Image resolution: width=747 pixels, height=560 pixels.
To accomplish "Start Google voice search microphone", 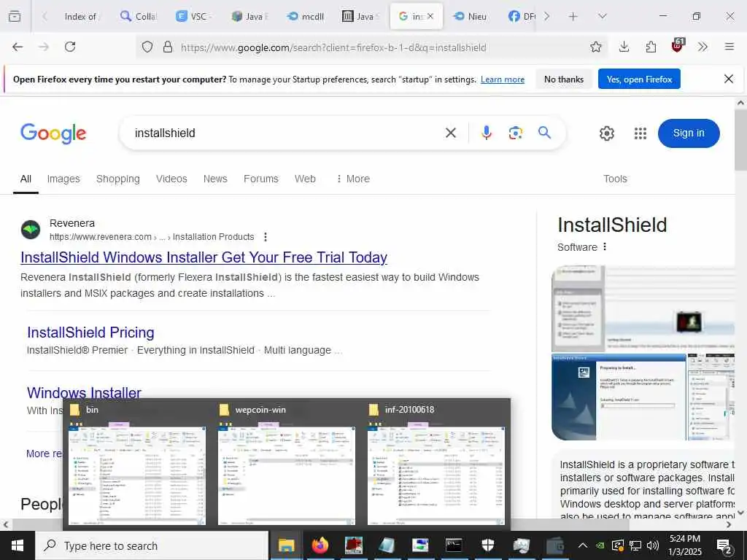I will [x=486, y=133].
